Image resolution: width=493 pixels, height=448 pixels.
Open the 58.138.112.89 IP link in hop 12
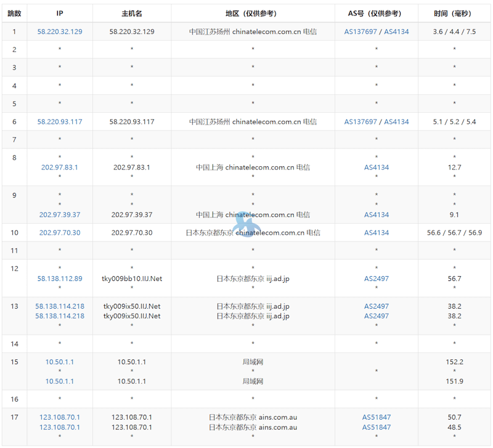point(60,279)
